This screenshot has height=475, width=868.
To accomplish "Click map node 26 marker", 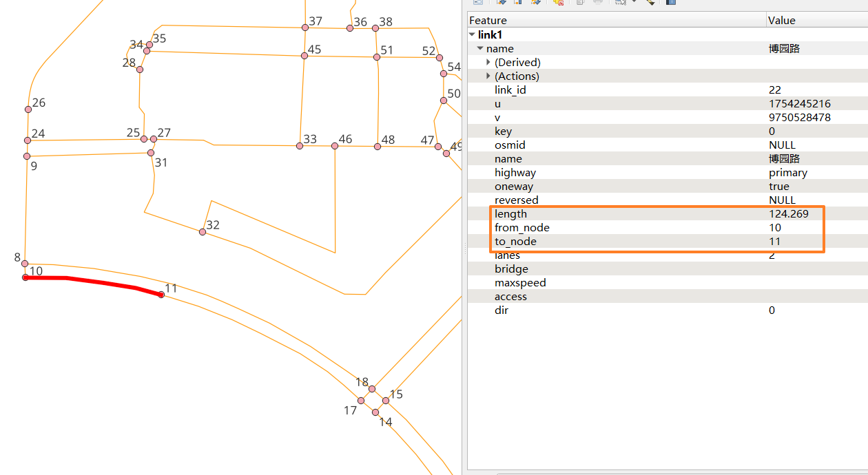I will [x=28, y=109].
